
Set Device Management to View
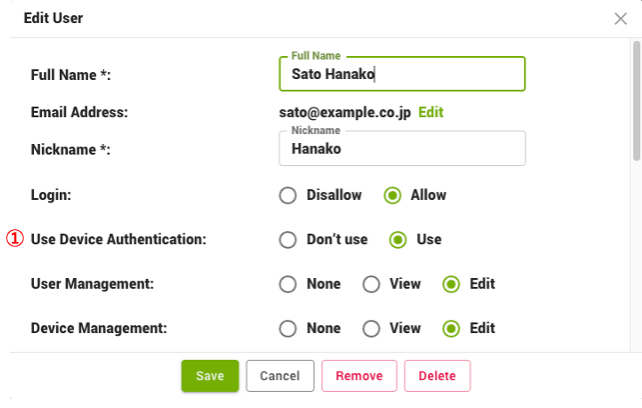(371, 328)
